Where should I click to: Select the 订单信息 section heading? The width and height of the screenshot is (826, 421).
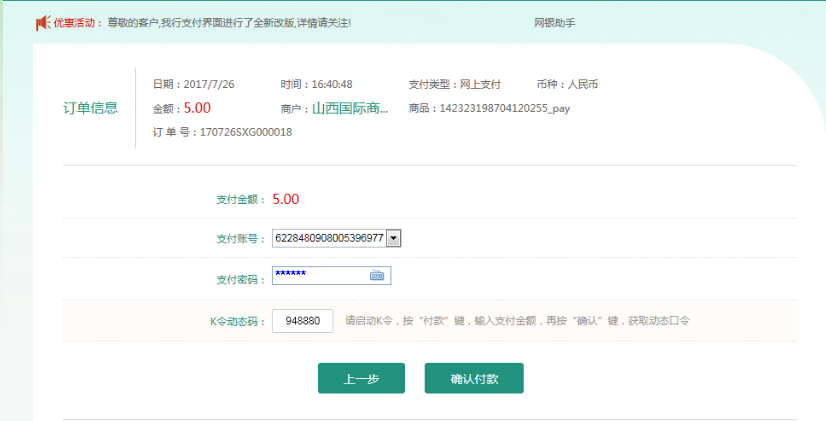pyautogui.click(x=91, y=108)
